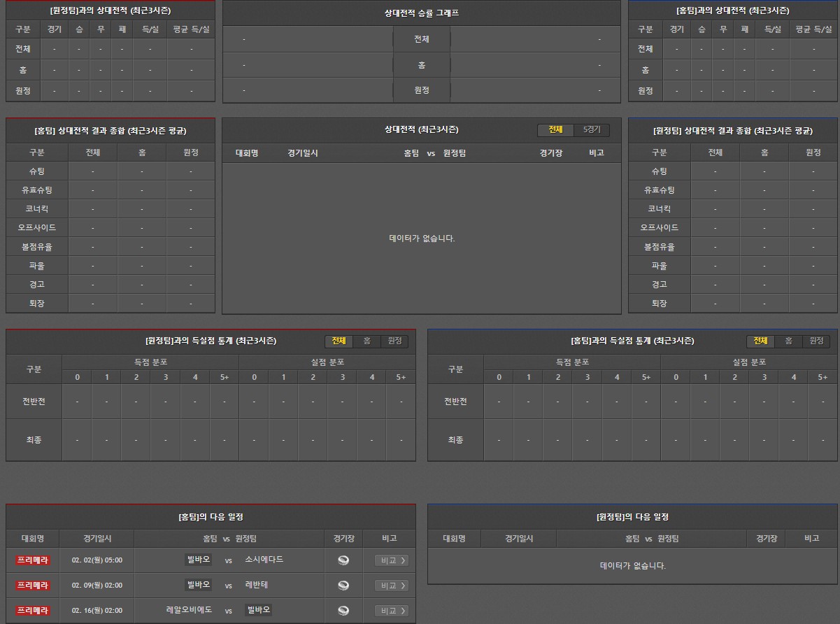Open 비교 for the 소시에다드 match

pyautogui.click(x=391, y=560)
